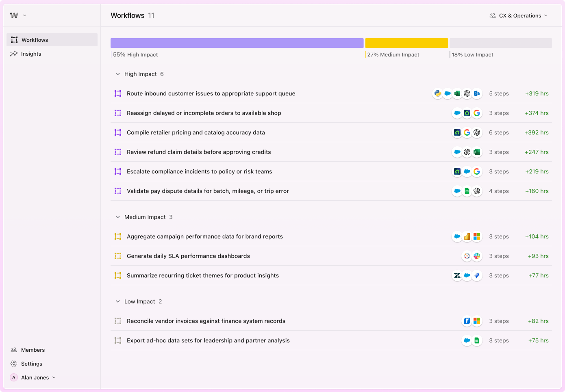The image size is (565, 392).
Task: Switch to the Insights view in the sidebar
Action: click(x=31, y=54)
